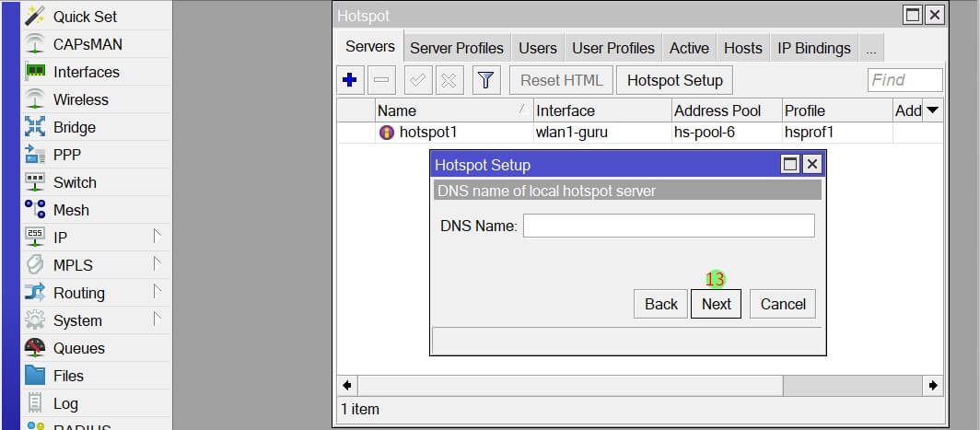This screenshot has height=430, width=980.
Task: Open Queues from the sidebar
Action: (78, 348)
